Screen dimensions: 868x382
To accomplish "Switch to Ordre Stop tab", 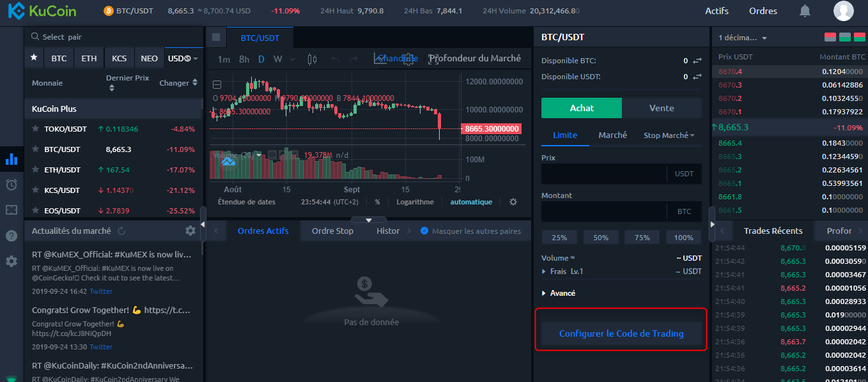I will tap(332, 231).
